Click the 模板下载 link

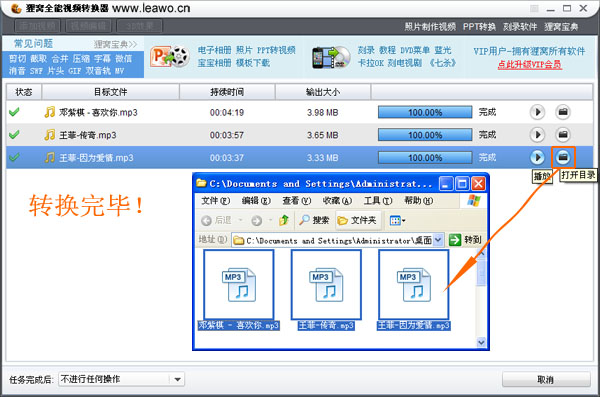[253, 63]
